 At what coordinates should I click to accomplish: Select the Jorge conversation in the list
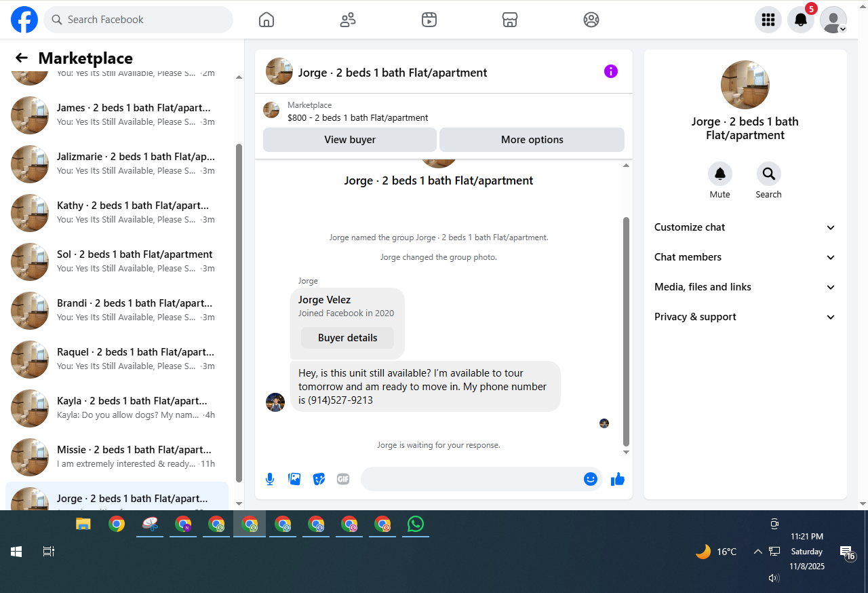pyautogui.click(x=117, y=497)
